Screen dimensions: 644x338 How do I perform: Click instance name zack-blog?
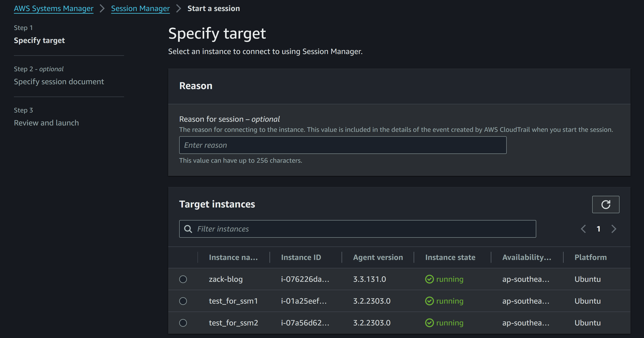point(226,279)
